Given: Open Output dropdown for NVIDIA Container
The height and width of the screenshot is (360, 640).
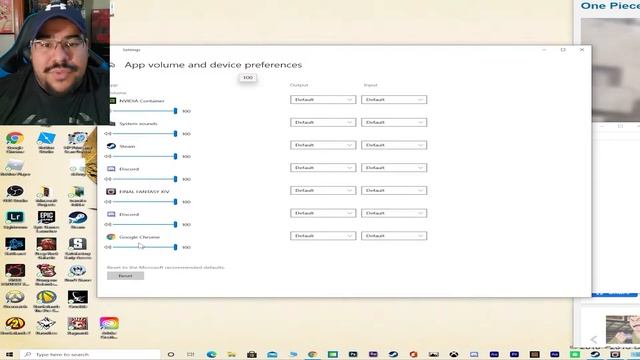Looking at the screenshot, I should click(x=323, y=100).
